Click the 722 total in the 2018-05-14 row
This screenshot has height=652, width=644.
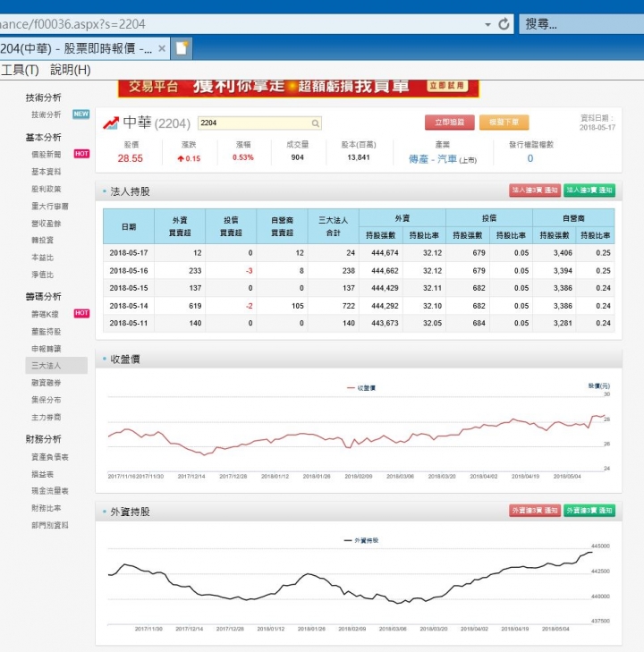(349, 306)
